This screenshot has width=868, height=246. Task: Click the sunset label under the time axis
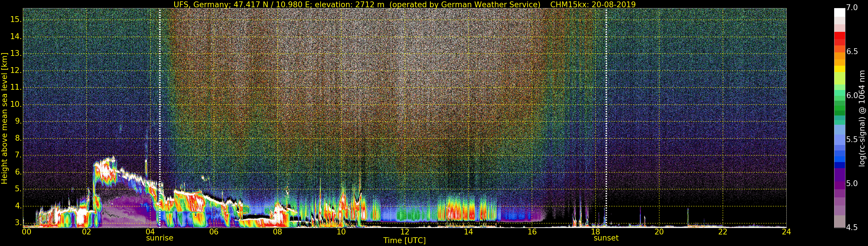pyautogui.click(x=606, y=238)
